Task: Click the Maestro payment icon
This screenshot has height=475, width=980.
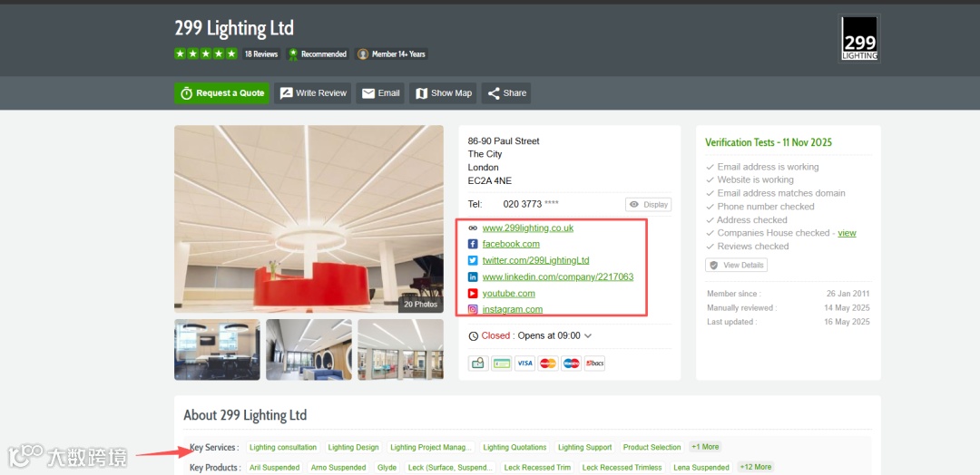Action: click(572, 364)
